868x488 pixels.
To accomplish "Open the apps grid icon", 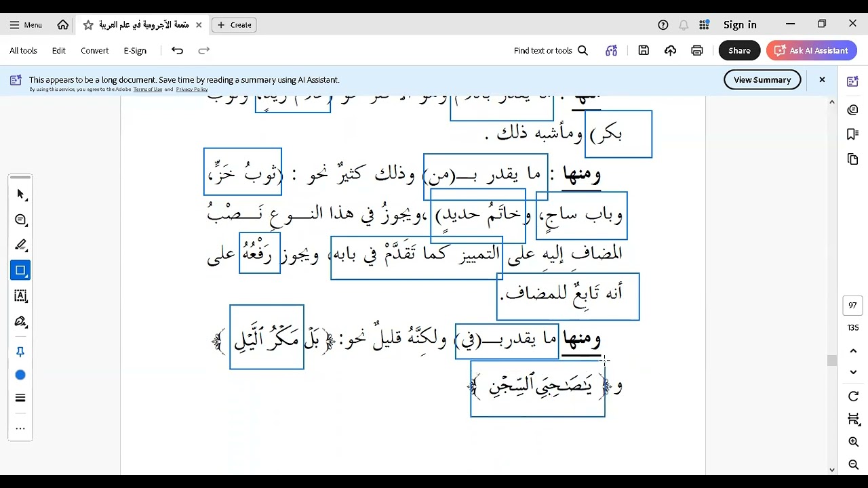I will tap(704, 25).
